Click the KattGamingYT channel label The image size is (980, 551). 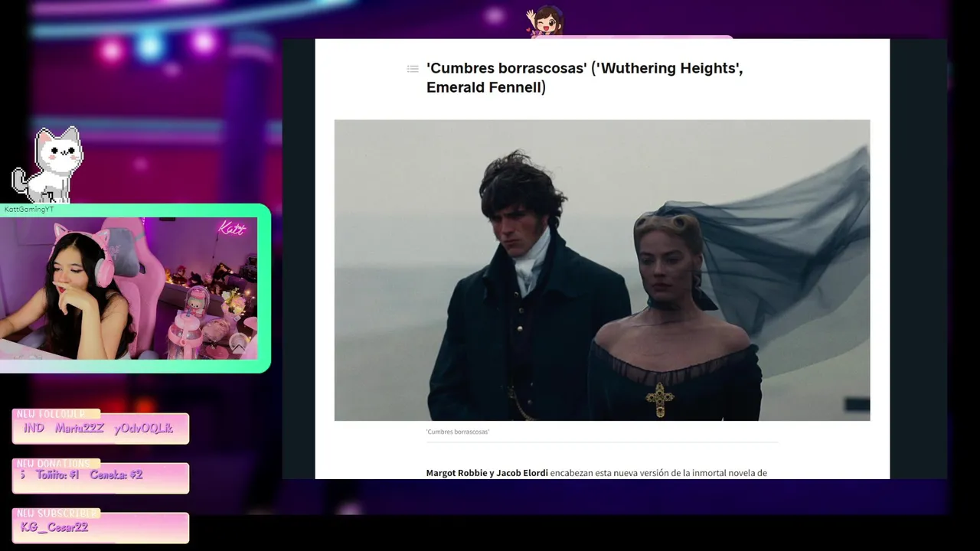pyautogui.click(x=29, y=209)
